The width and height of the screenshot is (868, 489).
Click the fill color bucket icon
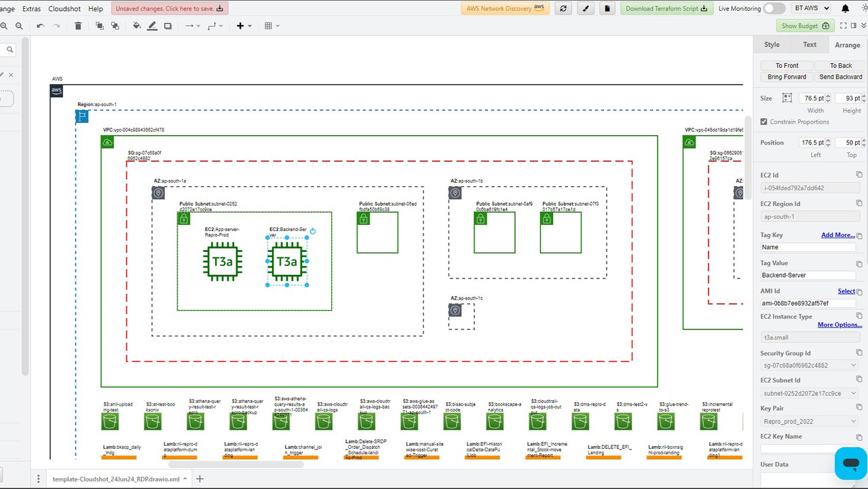[137, 26]
